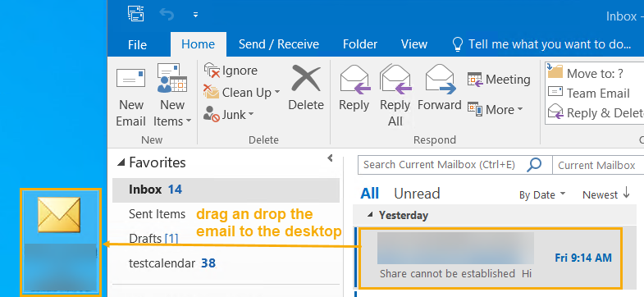
Task: Toggle Newest sort order
Action: click(606, 194)
